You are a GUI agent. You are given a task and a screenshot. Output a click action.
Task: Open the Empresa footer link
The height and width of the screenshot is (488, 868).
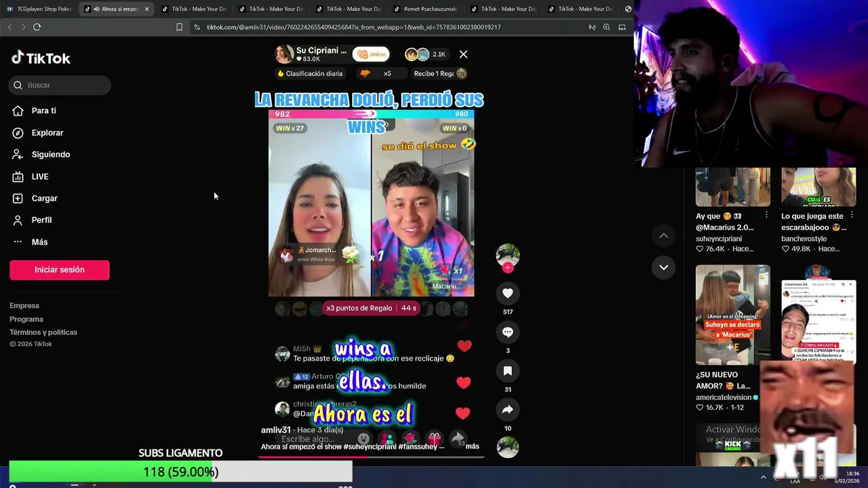(24, 306)
